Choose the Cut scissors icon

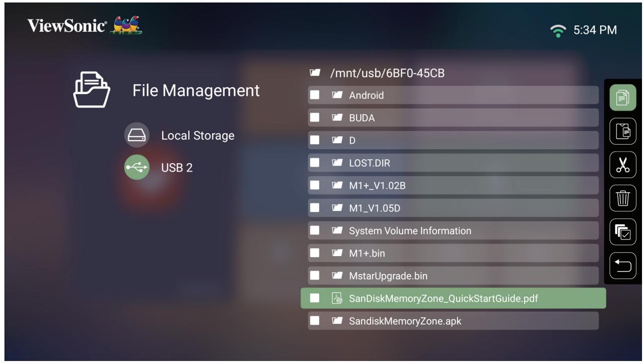click(x=623, y=165)
